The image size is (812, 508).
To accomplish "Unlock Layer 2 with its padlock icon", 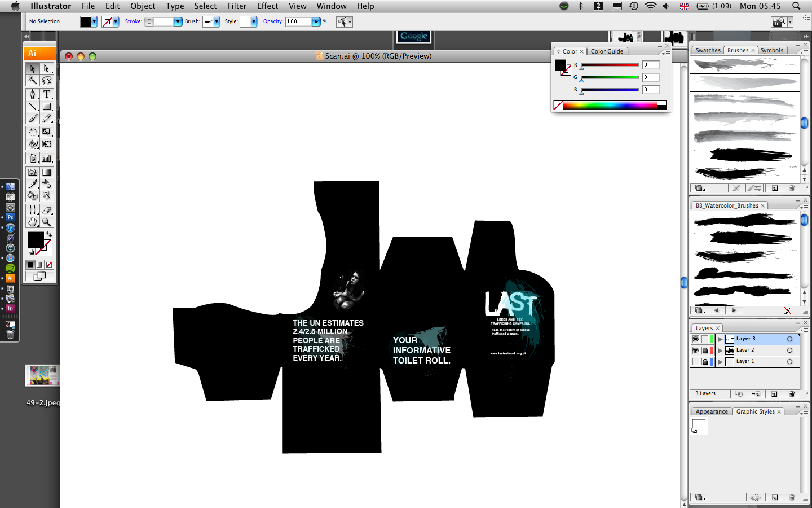I will pos(705,351).
